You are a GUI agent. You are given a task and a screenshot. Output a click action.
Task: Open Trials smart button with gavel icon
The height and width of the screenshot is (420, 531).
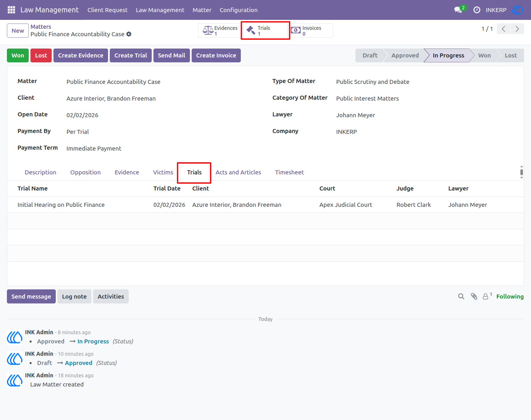pos(265,30)
